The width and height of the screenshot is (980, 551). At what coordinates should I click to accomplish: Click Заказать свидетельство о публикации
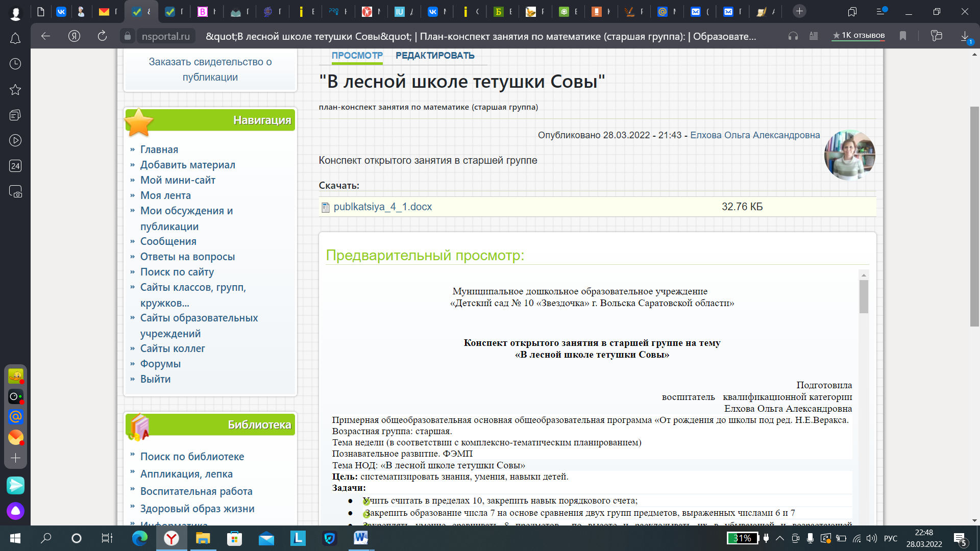pos(210,69)
